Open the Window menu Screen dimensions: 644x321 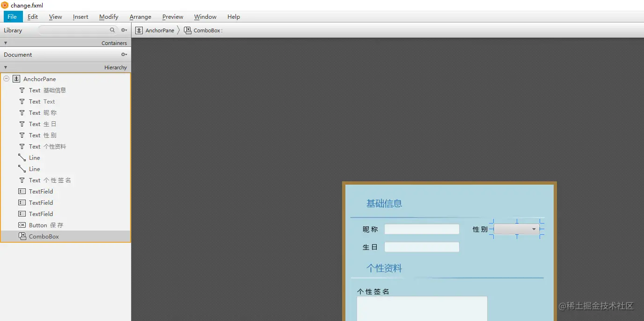tap(205, 17)
